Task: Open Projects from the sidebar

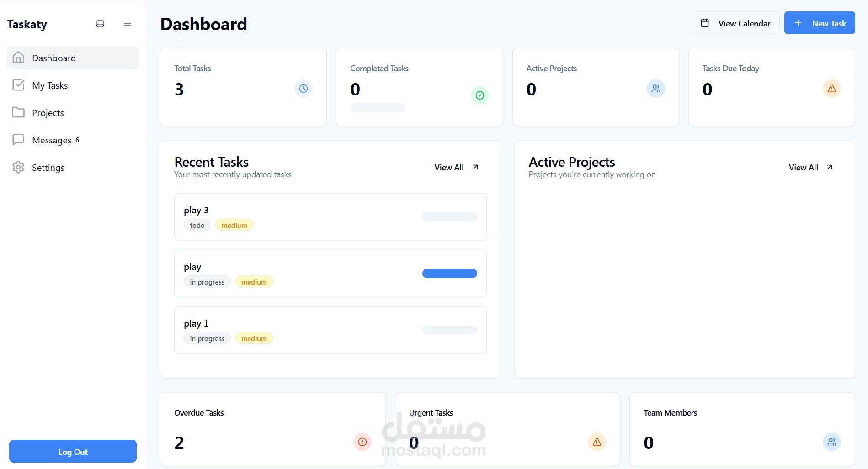Action: point(73,112)
